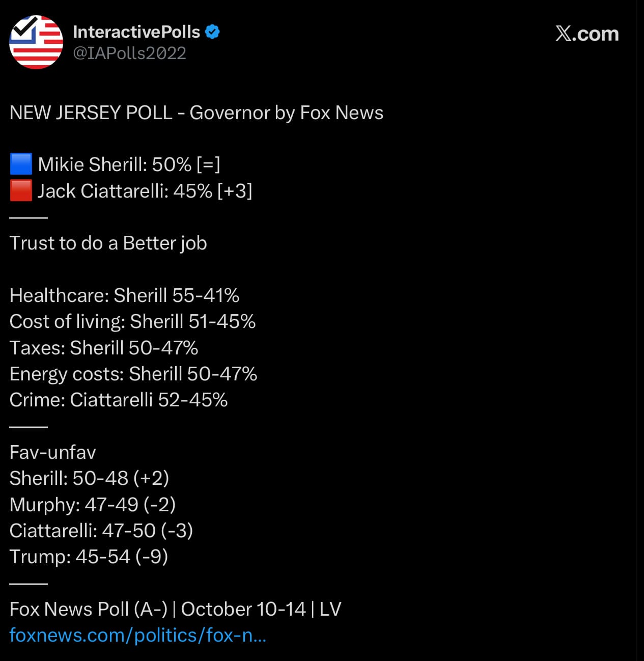Click the blue square beside Mikie Sherill
Screen dimensions: 644x661
(x=21, y=164)
